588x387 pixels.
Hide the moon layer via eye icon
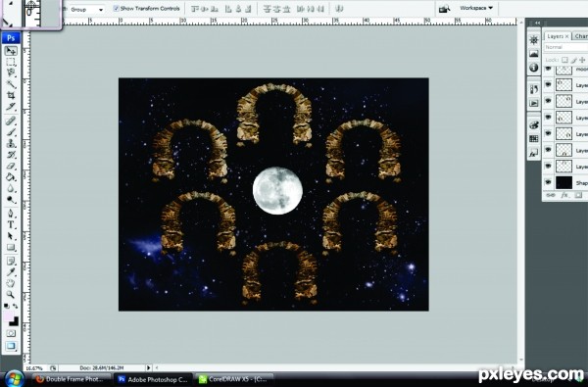[x=548, y=69]
